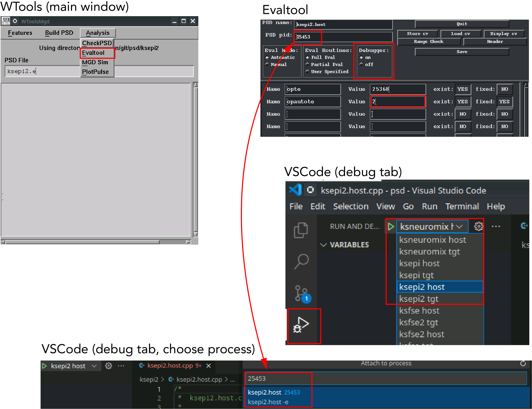Select Full Eval routine
This screenshot has width=532, height=409.
tap(320, 58)
